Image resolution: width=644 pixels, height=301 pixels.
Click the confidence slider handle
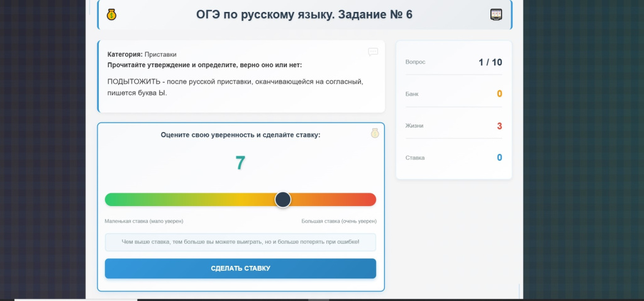tap(282, 200)
